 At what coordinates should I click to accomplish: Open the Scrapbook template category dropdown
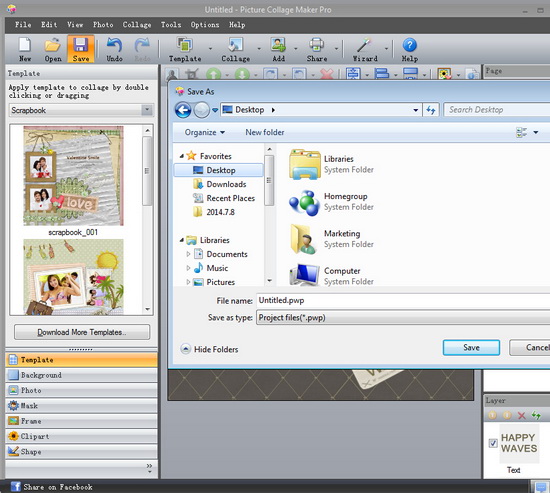click(147, 110)
